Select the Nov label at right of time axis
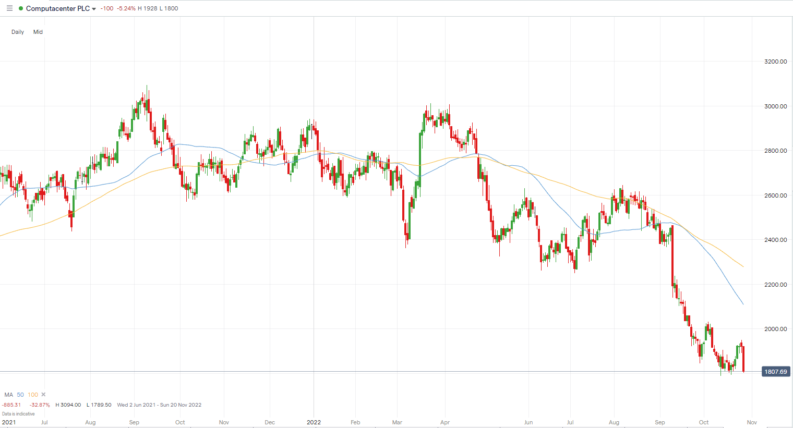The width and height of the screenshot is (793, 428). coord(751,423)
